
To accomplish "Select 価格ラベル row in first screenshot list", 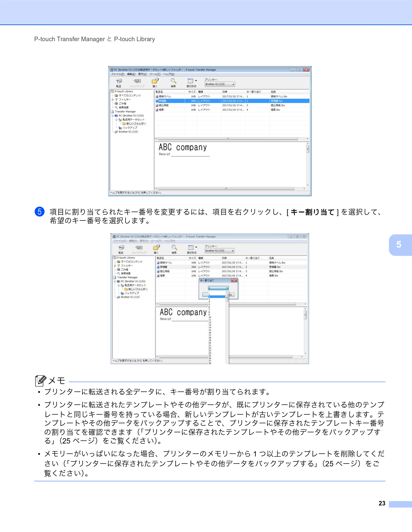I will pyautogui.click(x=232, y=97).
